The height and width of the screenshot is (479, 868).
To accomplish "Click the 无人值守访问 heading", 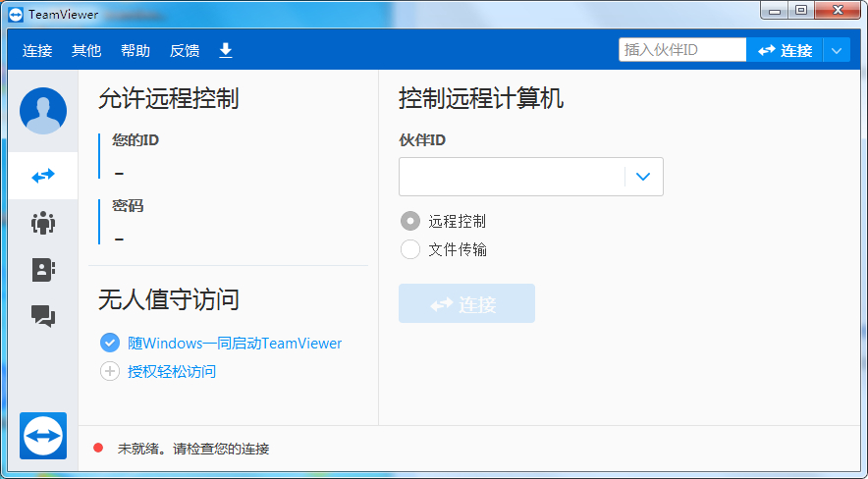I will pyautogui.click(x=168, y=299).
